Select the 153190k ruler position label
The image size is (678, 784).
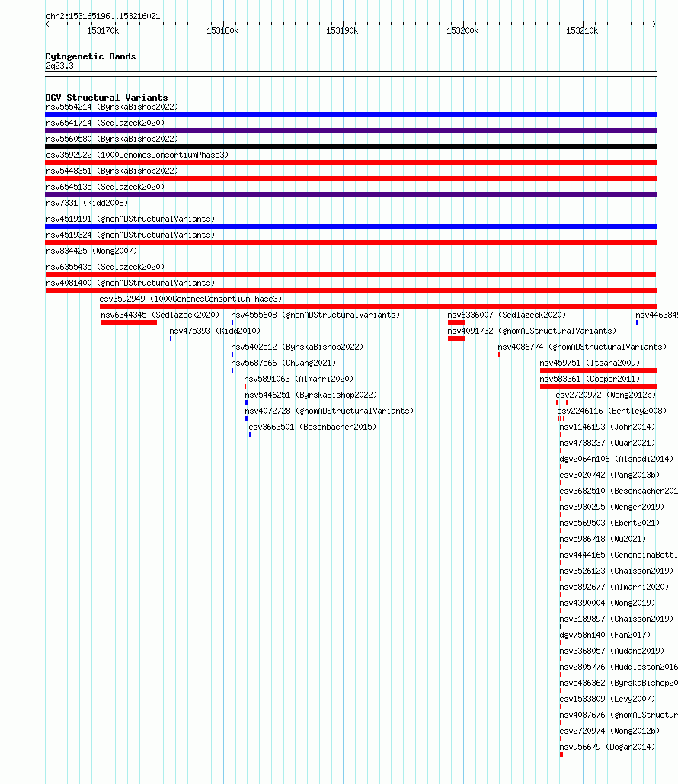coord(342,31)
